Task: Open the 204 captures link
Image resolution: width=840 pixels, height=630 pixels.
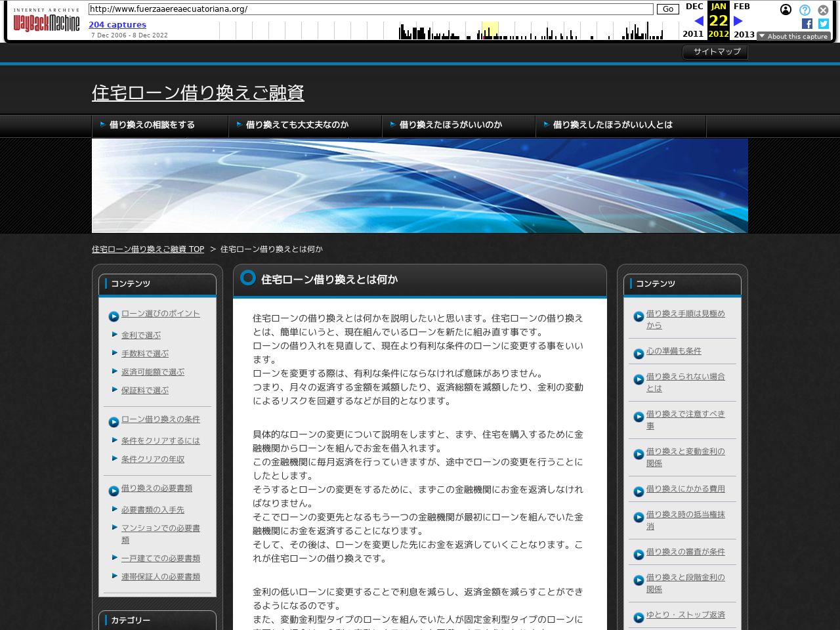Action: point(117,25)
